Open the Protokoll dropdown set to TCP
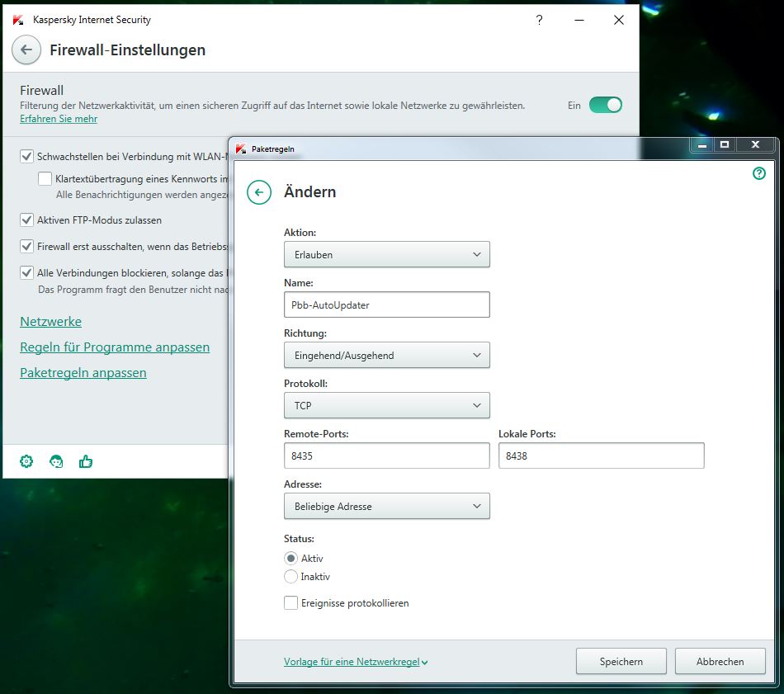784x694 pixels. [x=386, y=406]
